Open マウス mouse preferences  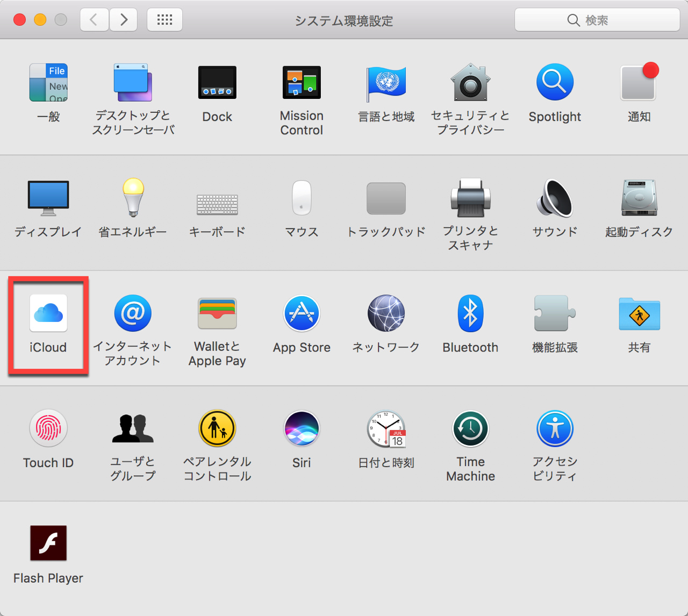click(x=302, y=198)
